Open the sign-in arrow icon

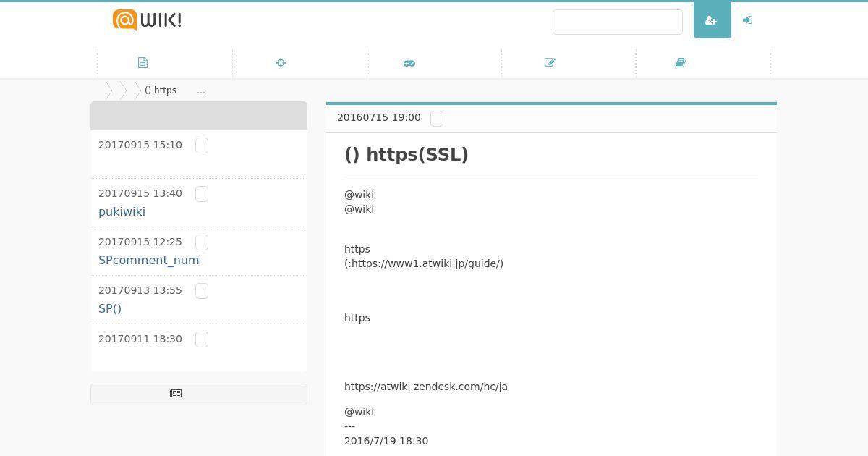click(747, 20)
